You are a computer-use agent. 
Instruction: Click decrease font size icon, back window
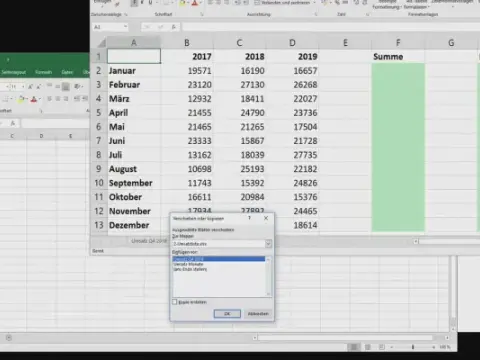[39, 87]
